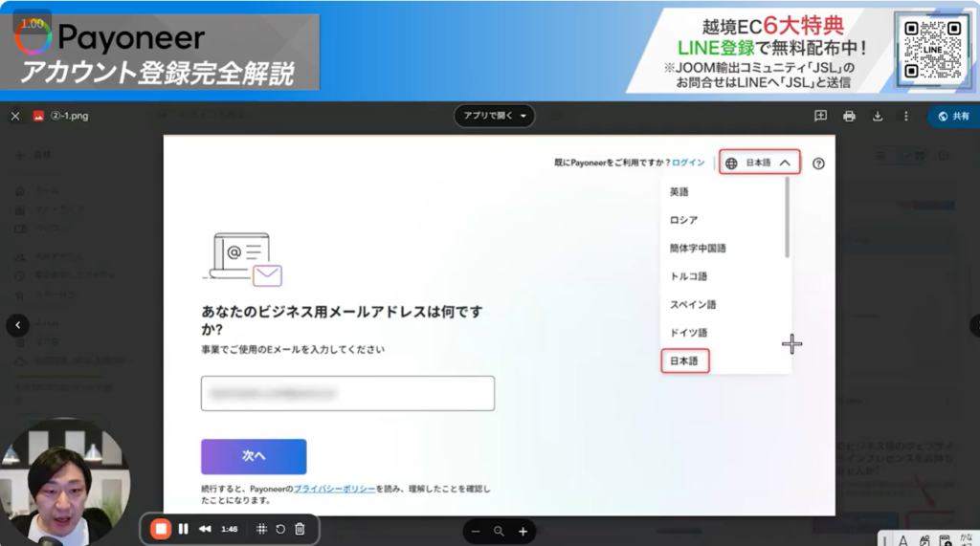Close the image preview with the X
The height and width of the screenshot is (546, 980).
14,116
